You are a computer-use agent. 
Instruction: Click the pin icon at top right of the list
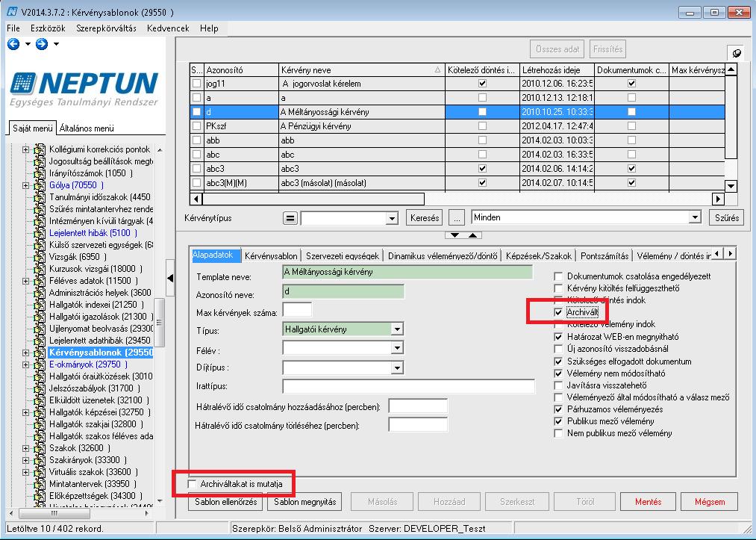pyautogui.click(x=737, y=53)
